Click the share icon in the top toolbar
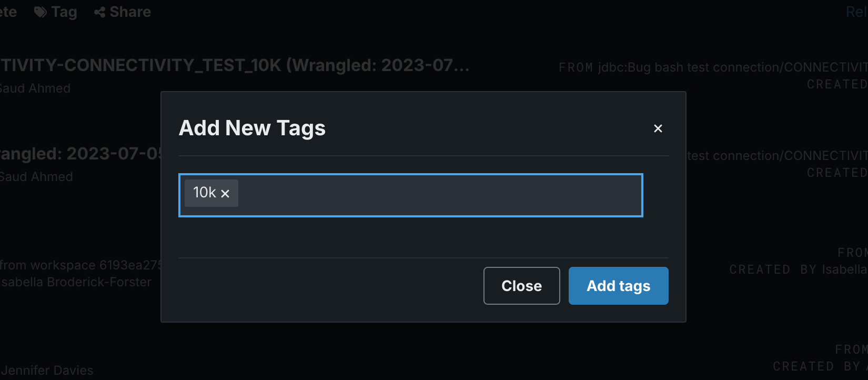 click(x=99, y=12)
